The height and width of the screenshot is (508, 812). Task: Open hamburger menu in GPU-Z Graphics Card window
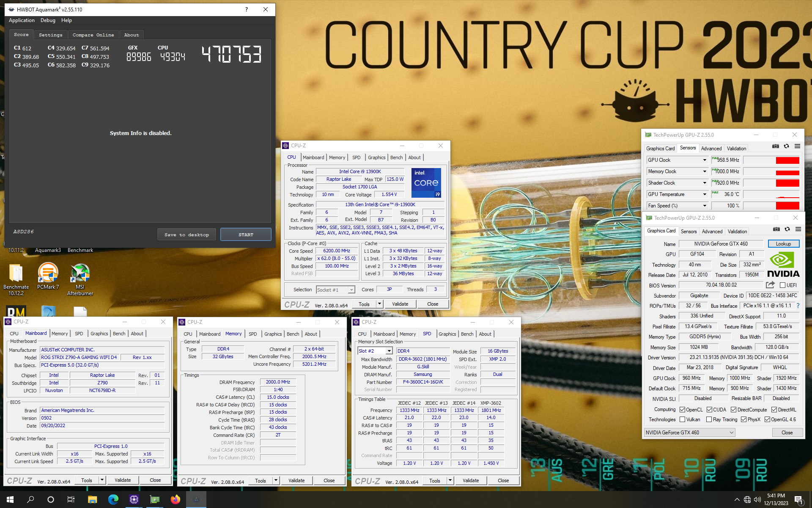click(798, 229)
